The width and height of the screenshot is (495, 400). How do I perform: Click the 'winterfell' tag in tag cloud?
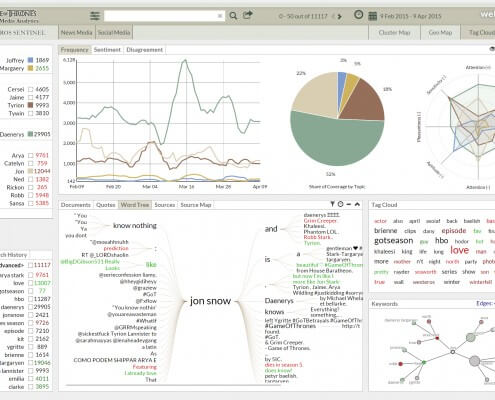point(480,282)
